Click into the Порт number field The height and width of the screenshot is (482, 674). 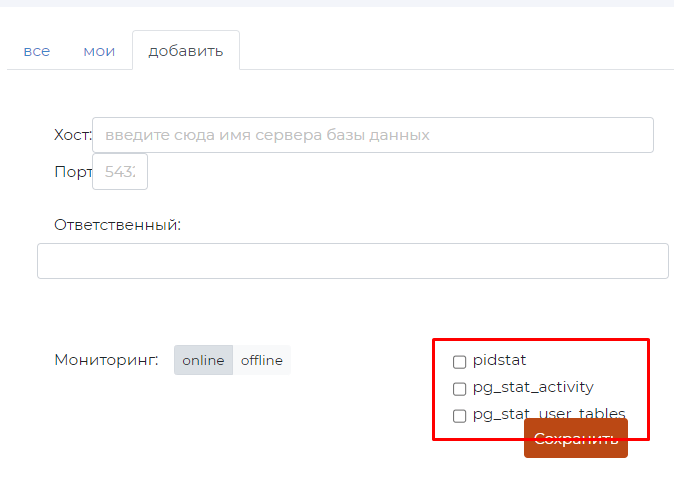[x=120, y=172]
